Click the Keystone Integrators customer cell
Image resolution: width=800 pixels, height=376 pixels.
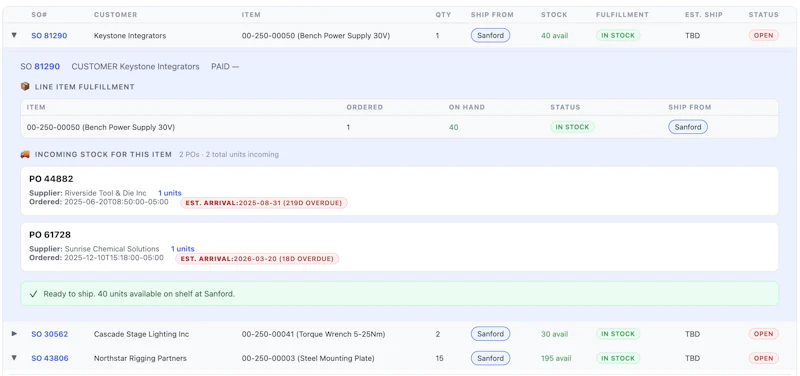[130, 36]
